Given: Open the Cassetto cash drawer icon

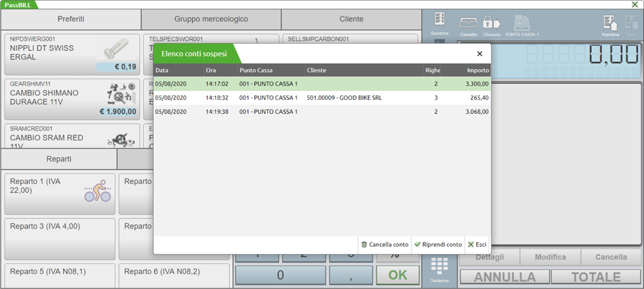Looking at the screenshot, I should click(468, 23).
